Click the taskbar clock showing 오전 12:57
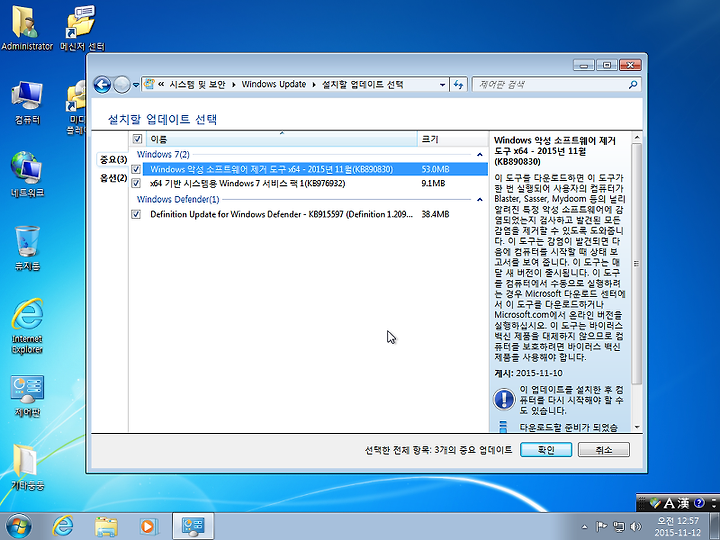The image size is (720, 540). click(x=678, y=527)
